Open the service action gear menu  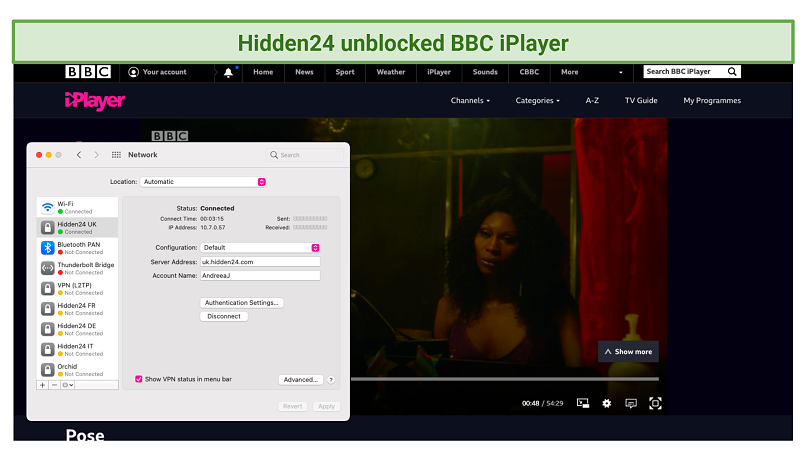point(67,385)
